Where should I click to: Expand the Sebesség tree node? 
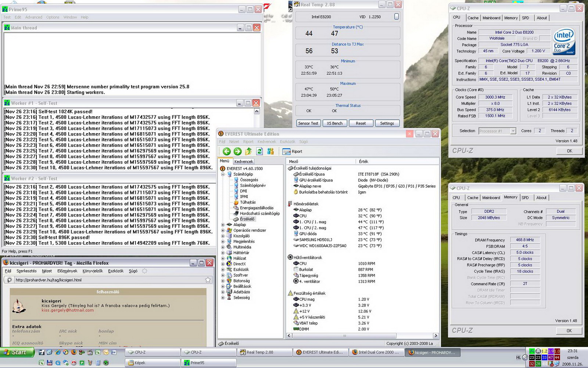click(223, 298)
